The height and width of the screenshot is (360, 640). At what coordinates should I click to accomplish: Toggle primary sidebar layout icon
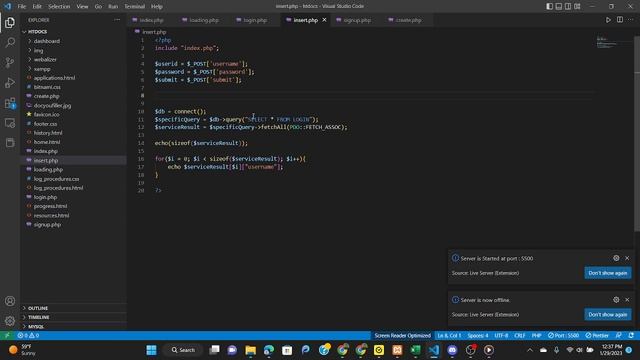click(x=550, y=6)
